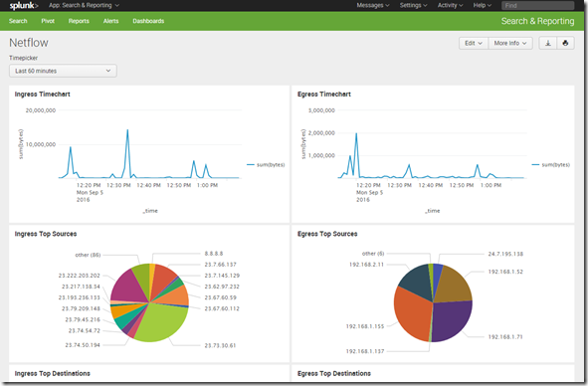Viewport: 588px width, 386px height.
Task: Open the Messages menu
Action: [373, 5]
